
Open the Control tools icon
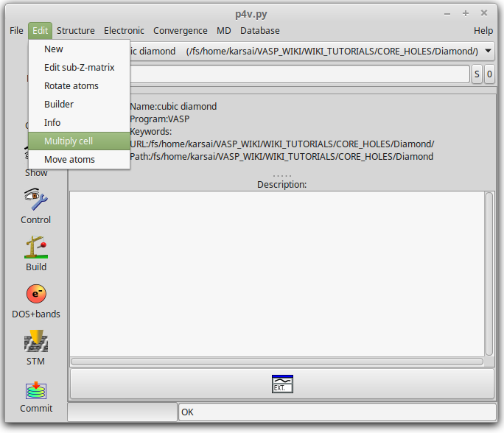click(35, 200)
